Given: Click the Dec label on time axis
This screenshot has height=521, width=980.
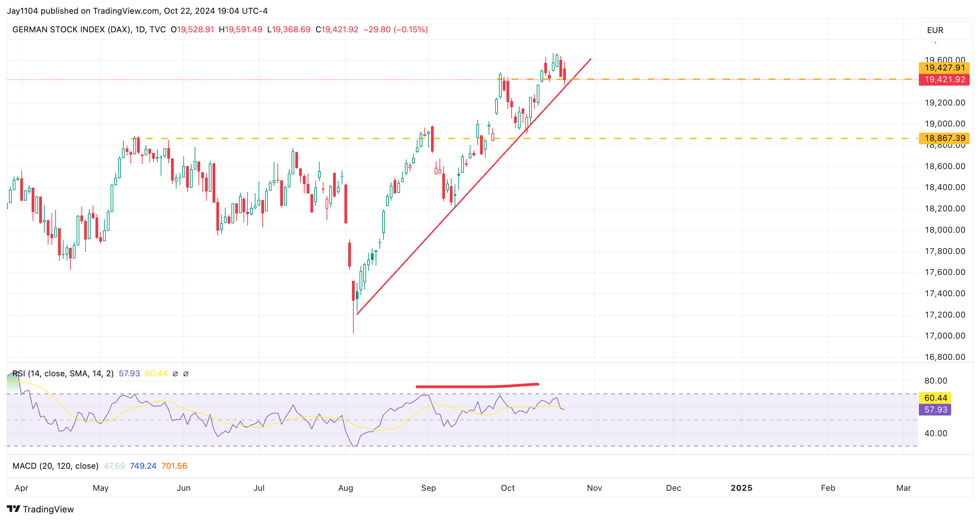Looking at the screenshot, I should [x=674, y=488].
